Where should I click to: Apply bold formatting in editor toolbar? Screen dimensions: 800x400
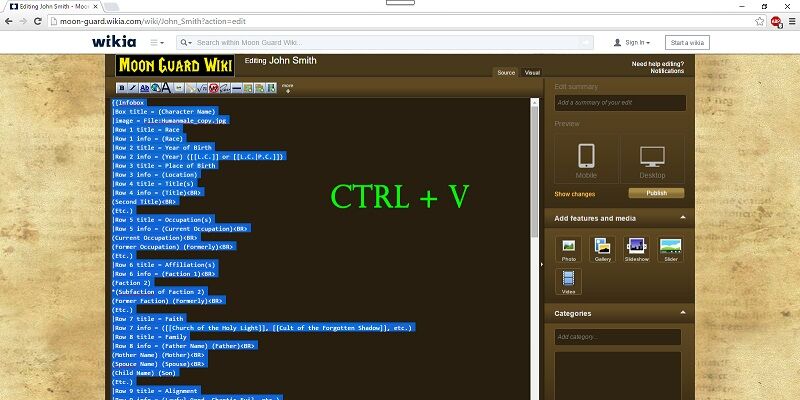(x=122, y=88)
